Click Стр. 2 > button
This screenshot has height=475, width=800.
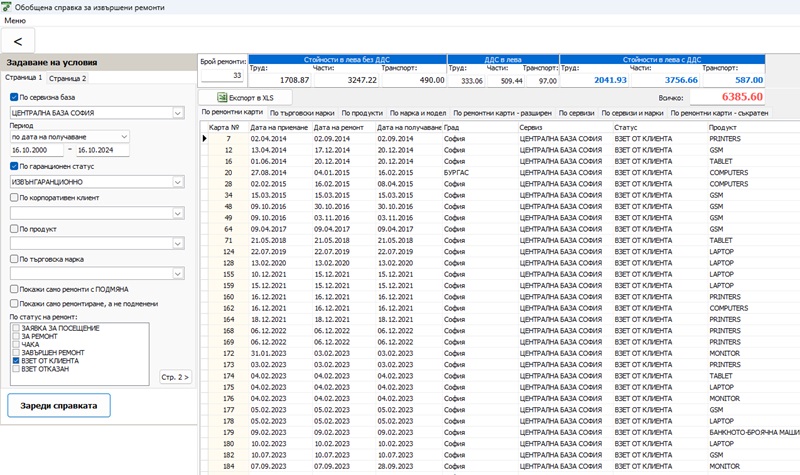(x=175, y=377)
